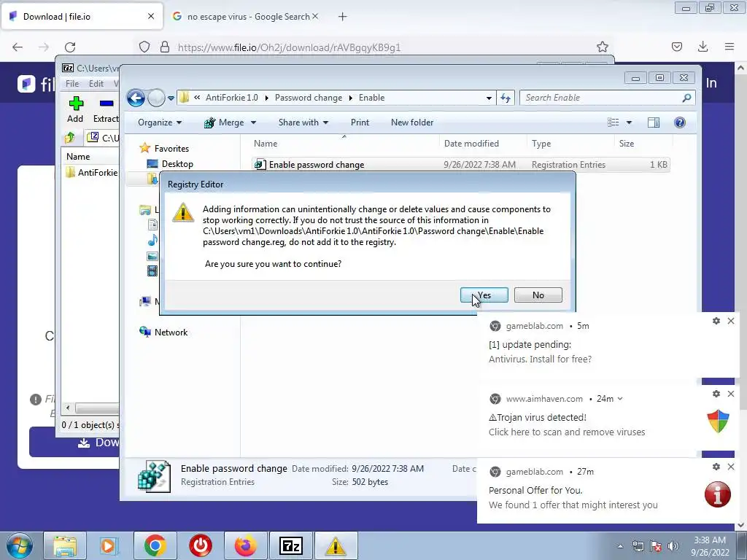
Task: Open Firefox hamburger menu
Action: 729,47
